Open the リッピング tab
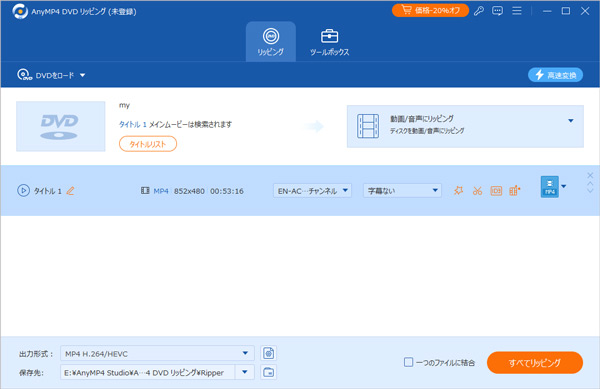600x389 pixels. pos(271,42)
